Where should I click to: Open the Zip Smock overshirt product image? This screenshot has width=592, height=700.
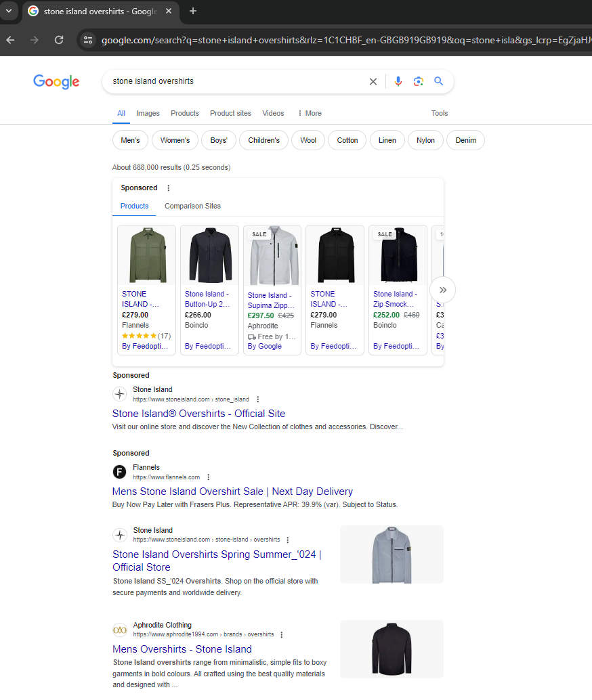[x=398, y=255]
